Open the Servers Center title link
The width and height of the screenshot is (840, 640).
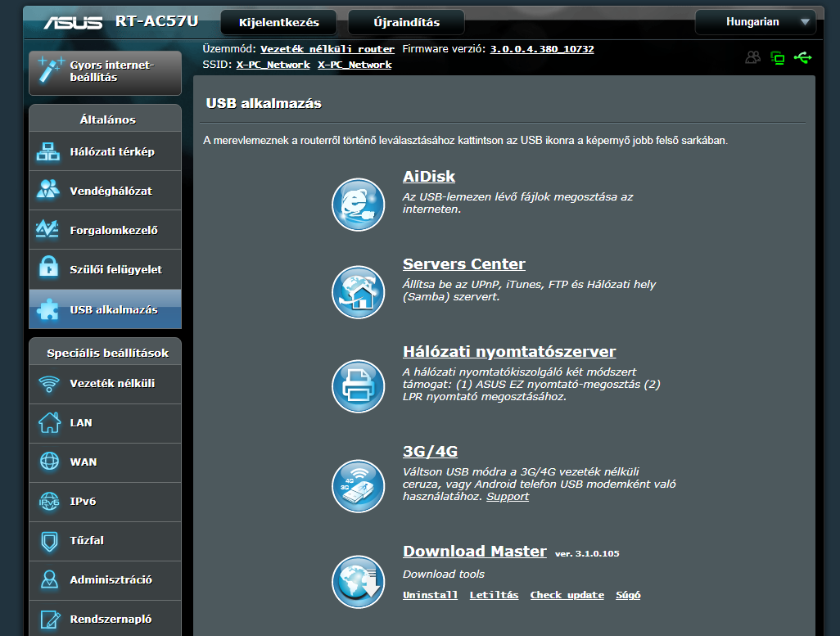coord(464,264)
